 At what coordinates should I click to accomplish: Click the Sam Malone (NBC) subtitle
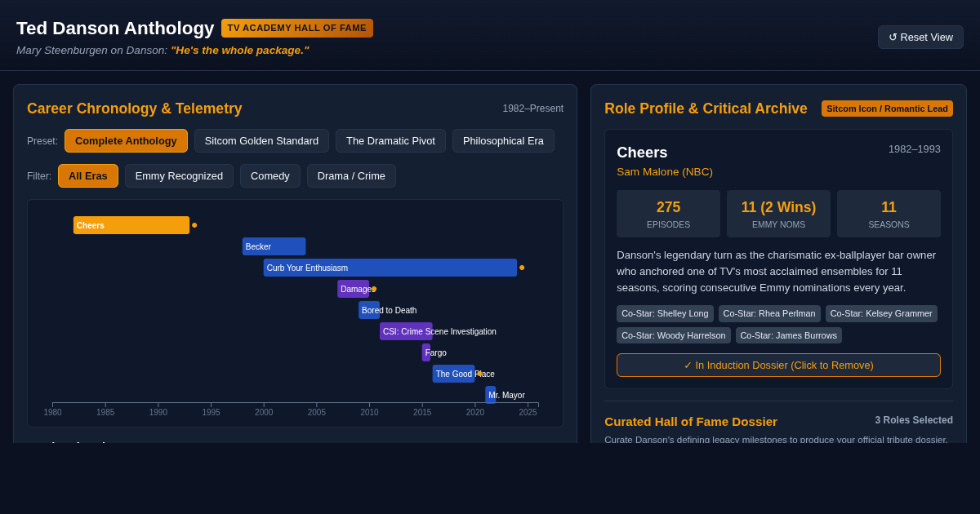click(665, 171)
